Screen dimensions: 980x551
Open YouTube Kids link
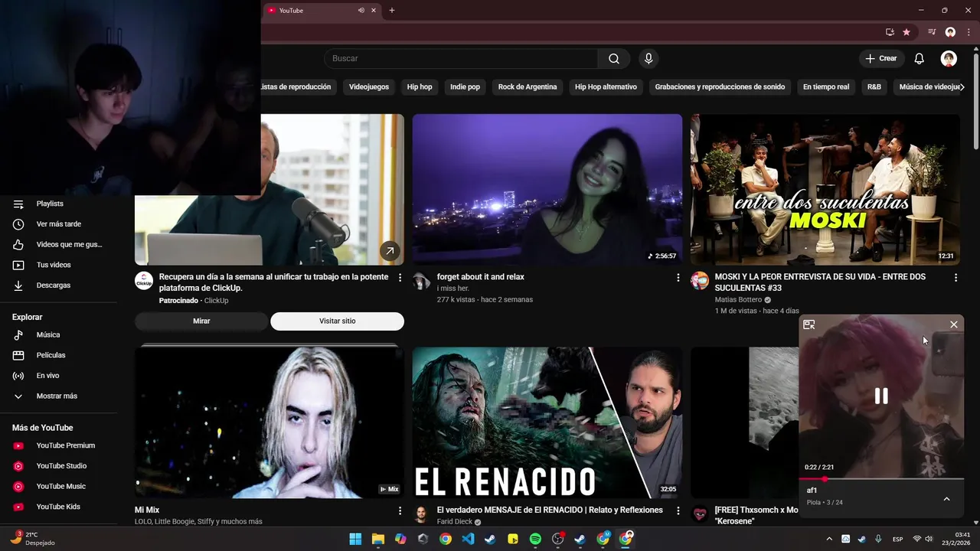click(x=59, y=507)
